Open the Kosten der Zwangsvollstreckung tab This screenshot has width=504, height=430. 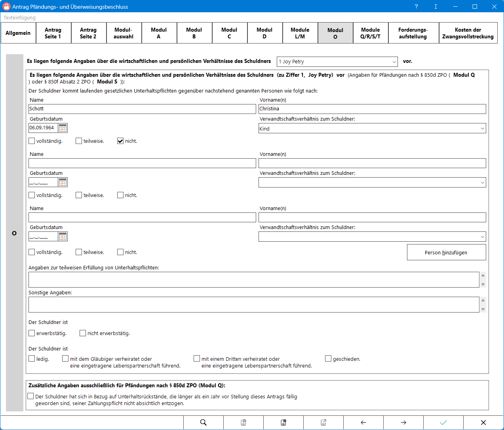point(468,33)
